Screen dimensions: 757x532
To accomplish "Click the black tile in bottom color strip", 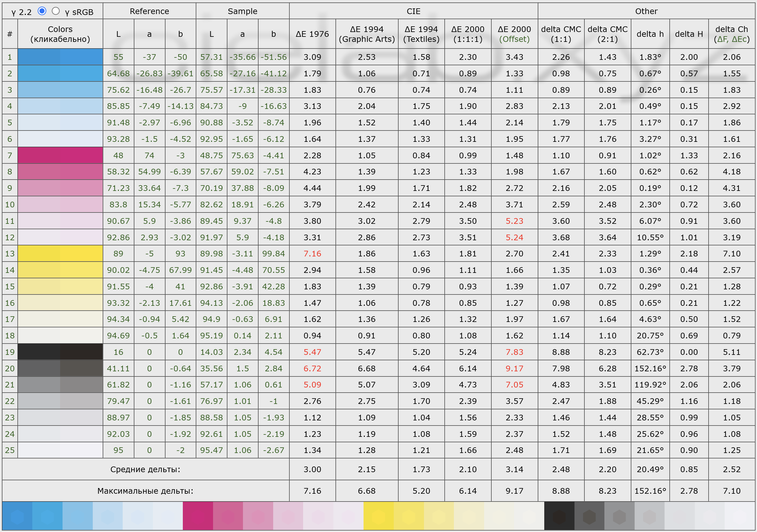I will click(559, 516).
